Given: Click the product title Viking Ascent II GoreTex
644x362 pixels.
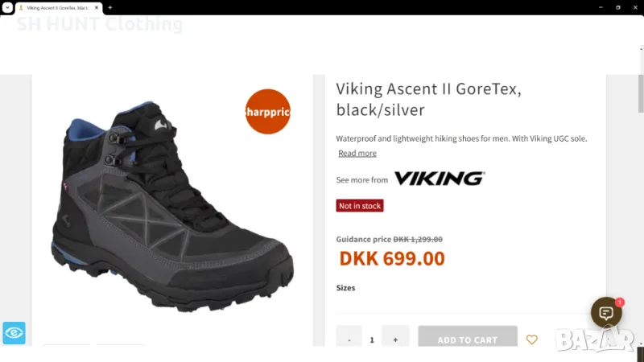Looking at the screenshot, I should tap(428, 99).
